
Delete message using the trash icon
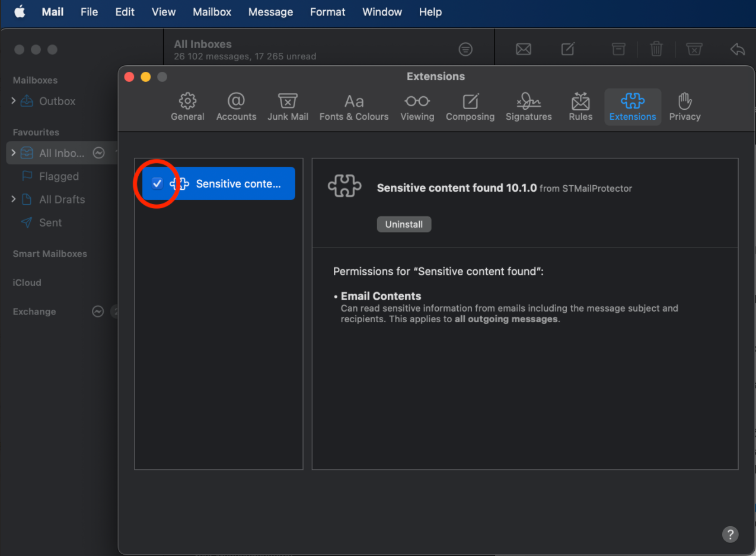coord(656,49)
